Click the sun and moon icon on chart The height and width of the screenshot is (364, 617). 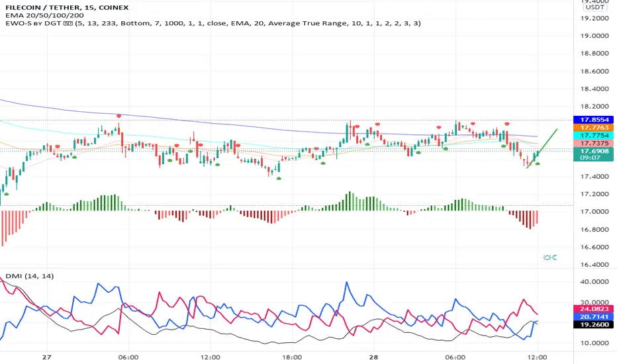[x=550, y=257]
